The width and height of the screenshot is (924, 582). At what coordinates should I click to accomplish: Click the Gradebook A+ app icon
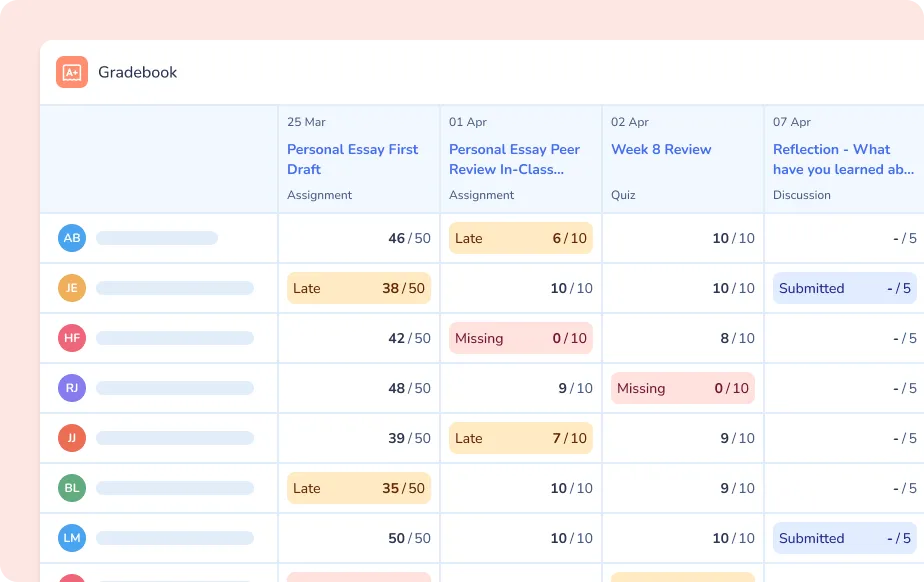tap(70, 72)
